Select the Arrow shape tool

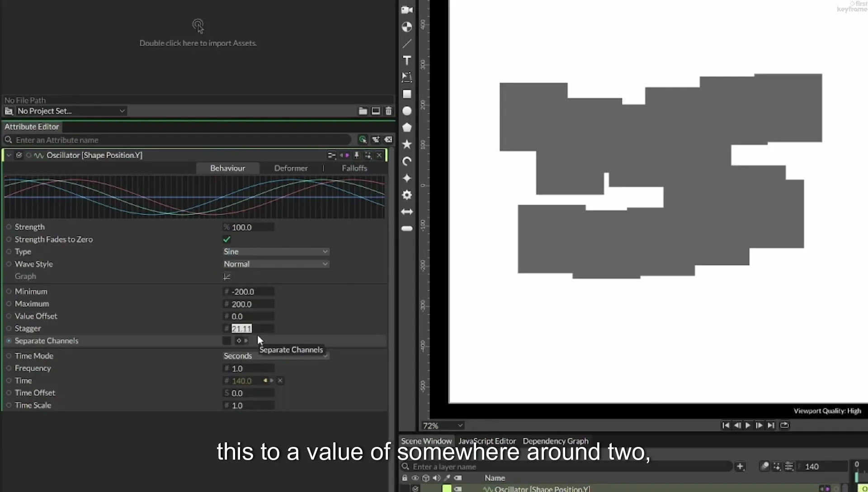pyautogui.click(x=407, y=212)
